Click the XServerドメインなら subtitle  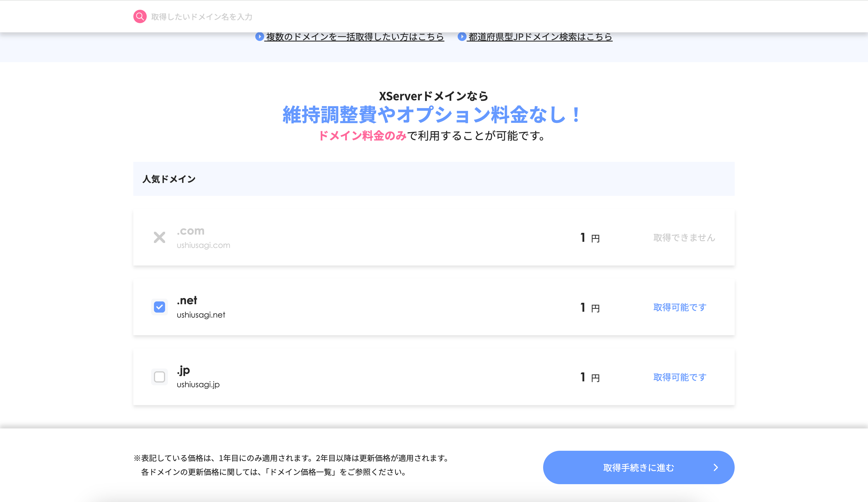tap(434, 96)
